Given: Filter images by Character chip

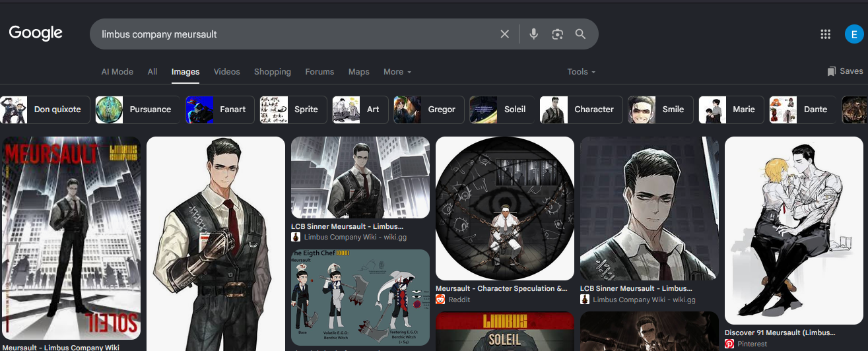Looking at the screenshot, I should click(582, 110).
